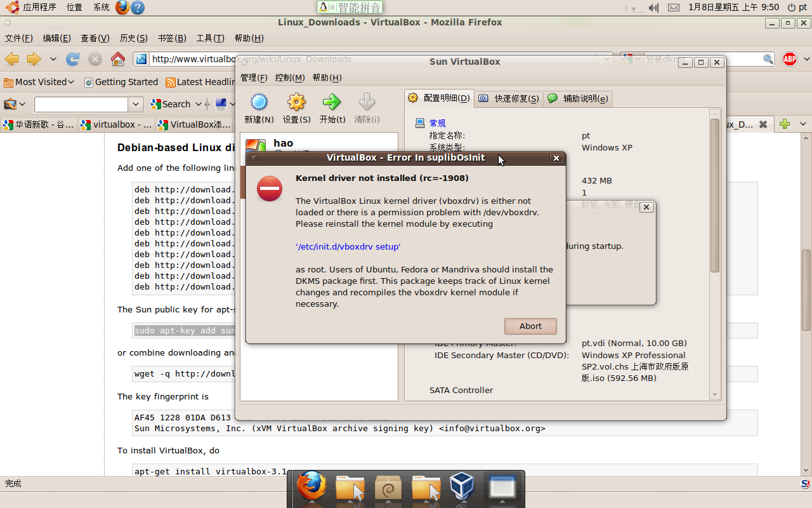This screenshot has width=812, height=508.
Task: Open a new tab with green plus
Action: click(785, 124)
